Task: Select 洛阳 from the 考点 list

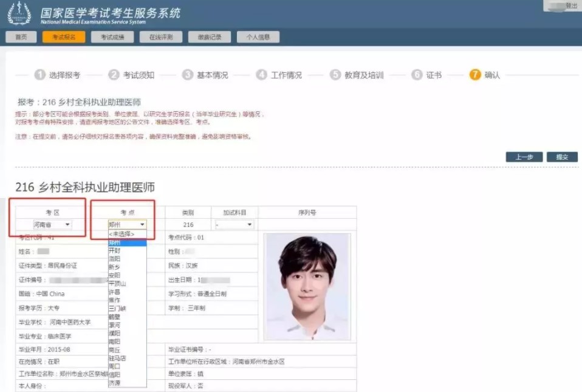Action: coord(114,258)
